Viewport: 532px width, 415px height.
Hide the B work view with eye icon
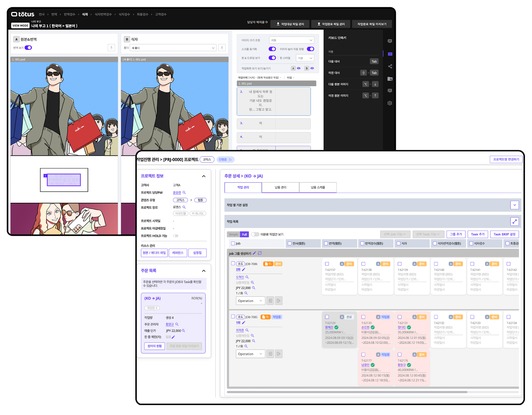pyautogui.click(x=312, y=69)
